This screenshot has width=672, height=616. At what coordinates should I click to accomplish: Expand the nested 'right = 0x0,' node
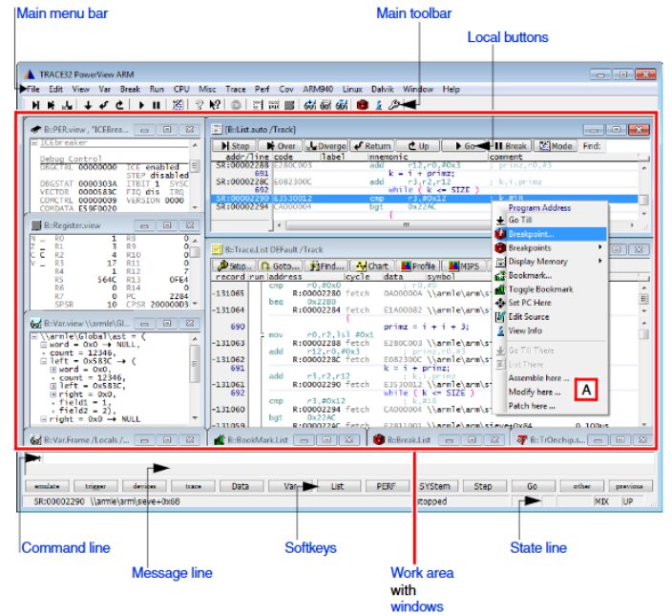click(x=52, y=394)
